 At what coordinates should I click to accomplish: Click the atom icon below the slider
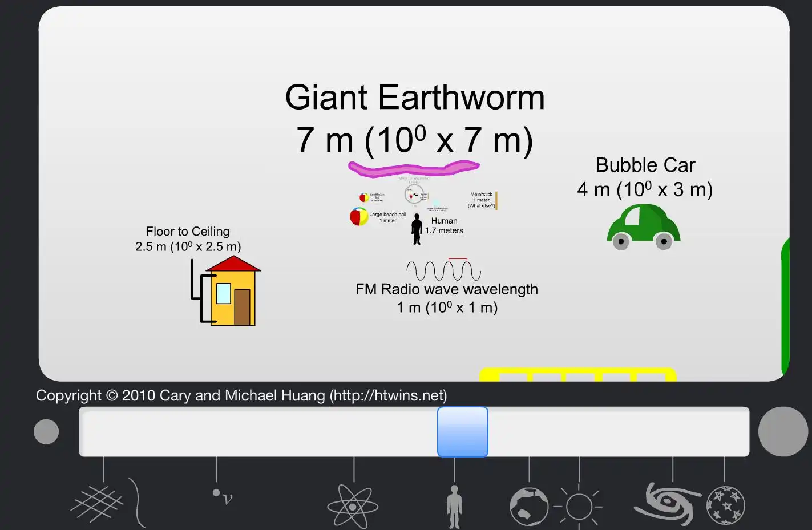353,506
